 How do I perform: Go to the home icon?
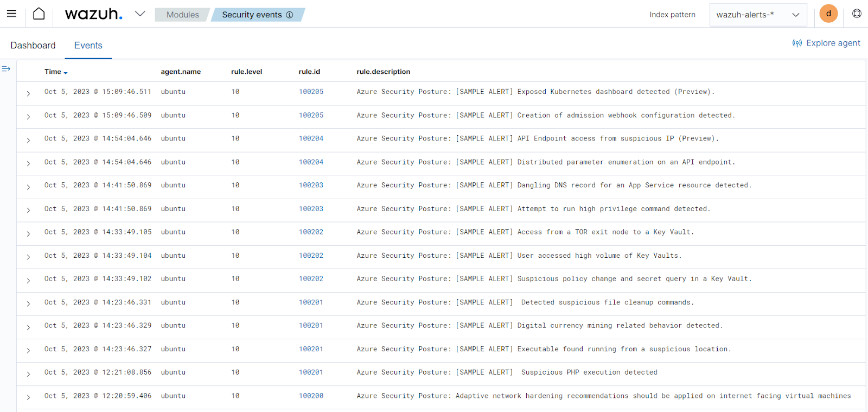pyautogui.click(x=39, y=14)
